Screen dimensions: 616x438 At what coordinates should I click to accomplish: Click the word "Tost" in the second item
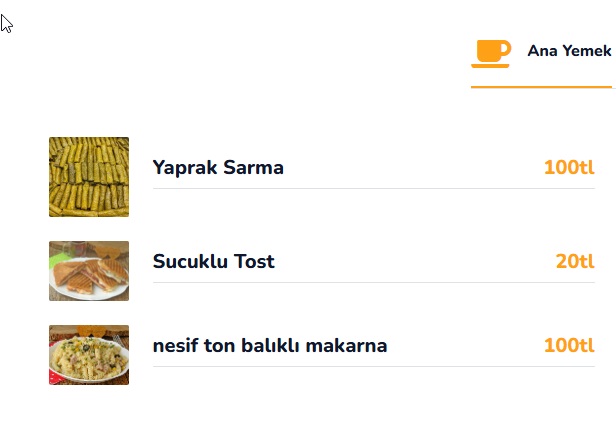pos(254,262)
